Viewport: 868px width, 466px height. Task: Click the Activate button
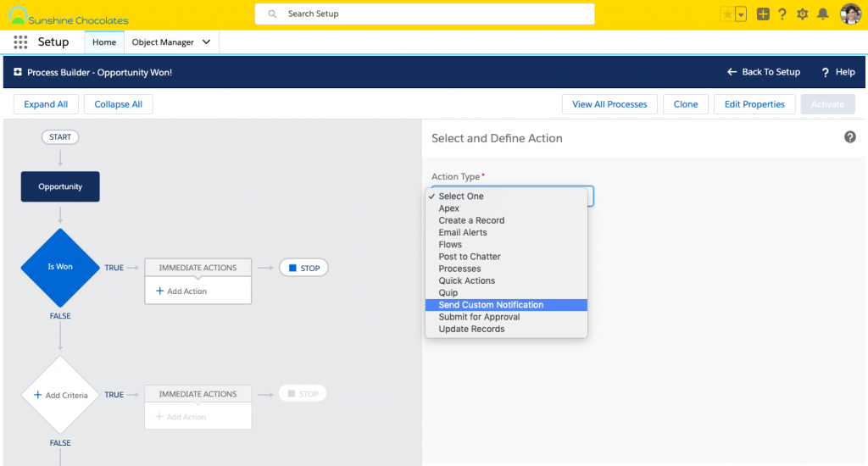point(827,104)
